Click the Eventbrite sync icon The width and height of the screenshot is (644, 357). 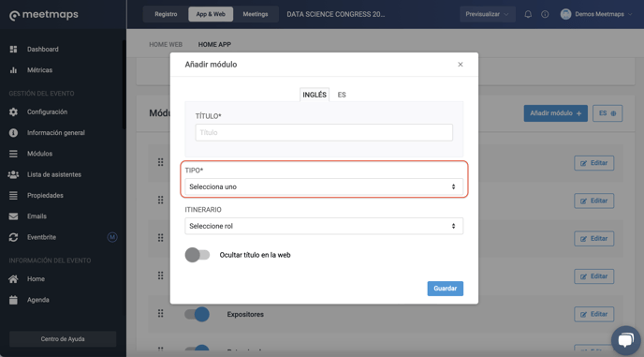click(x=13, y=237)
